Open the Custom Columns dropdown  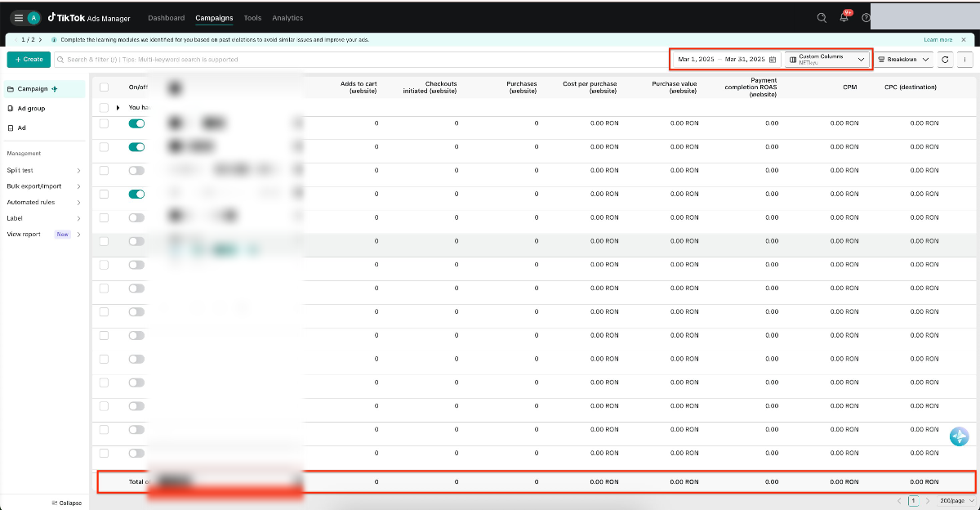click(x=827, y=60)
